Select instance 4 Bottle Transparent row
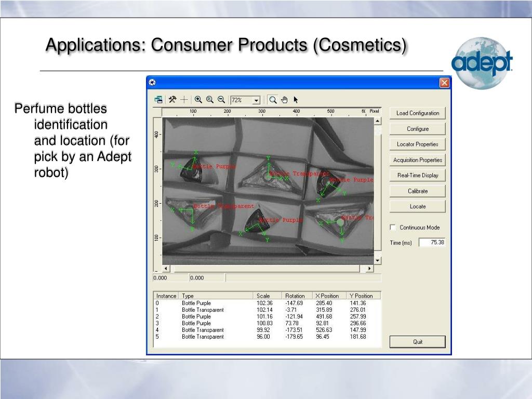Viewport: 532px width, 399px height. 267,330
